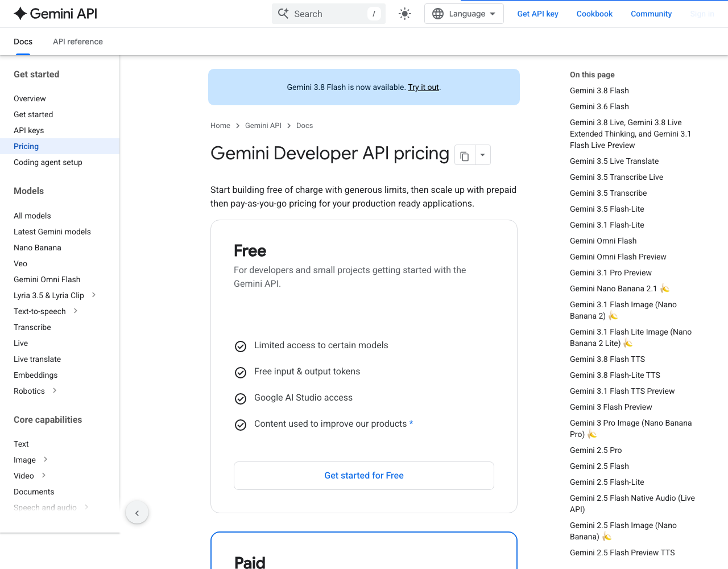Open the Community link
The height and width of the screenshot is (569, 728).
coord(651,14)
